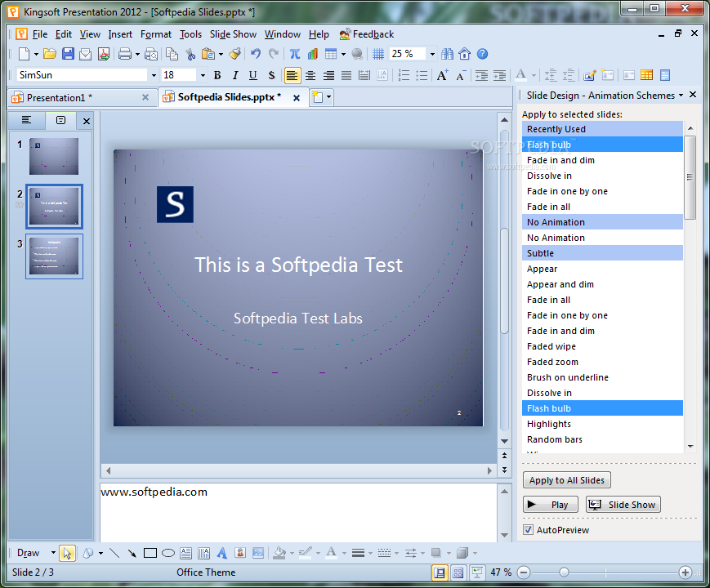Click the Export to PDF icon
The height and width of the screenshot is (588, 710).
[104, 54]
